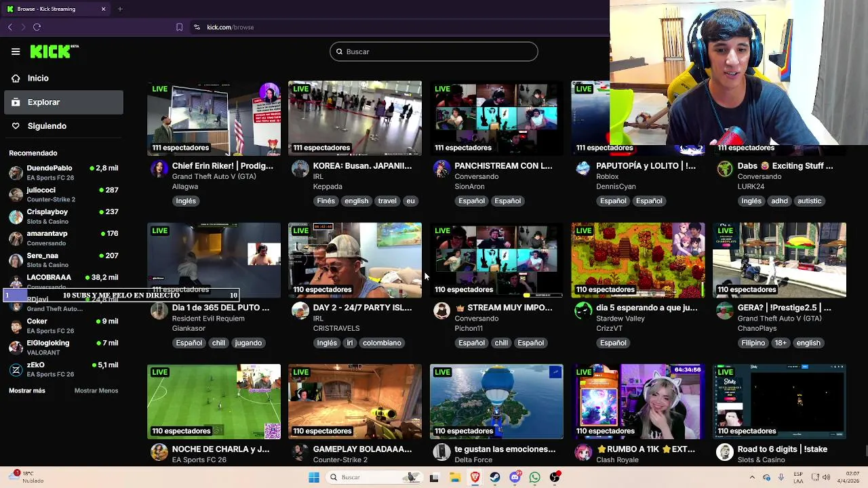Close the Browse - Kick Streaming tab
The image size is (868, 488).
(103, 9)
